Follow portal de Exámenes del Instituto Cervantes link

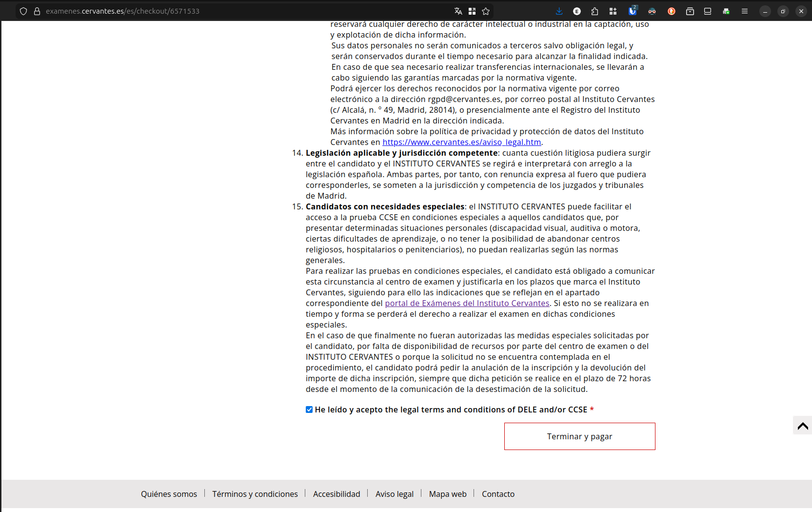tap(467, 303)
